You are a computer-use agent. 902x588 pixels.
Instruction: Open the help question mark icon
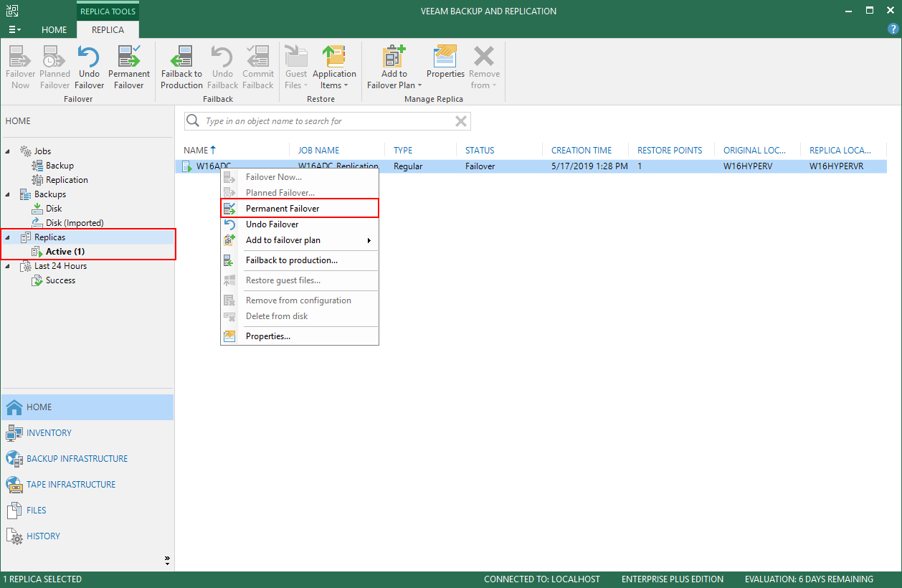coord(893,29)
